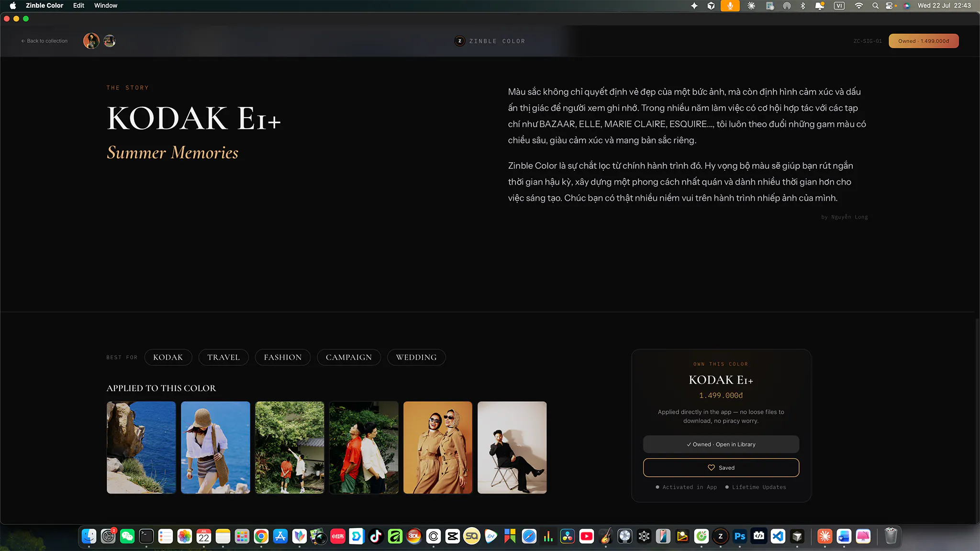
Task: Toggle the Saved heart button
Action: tap(721, 468)
